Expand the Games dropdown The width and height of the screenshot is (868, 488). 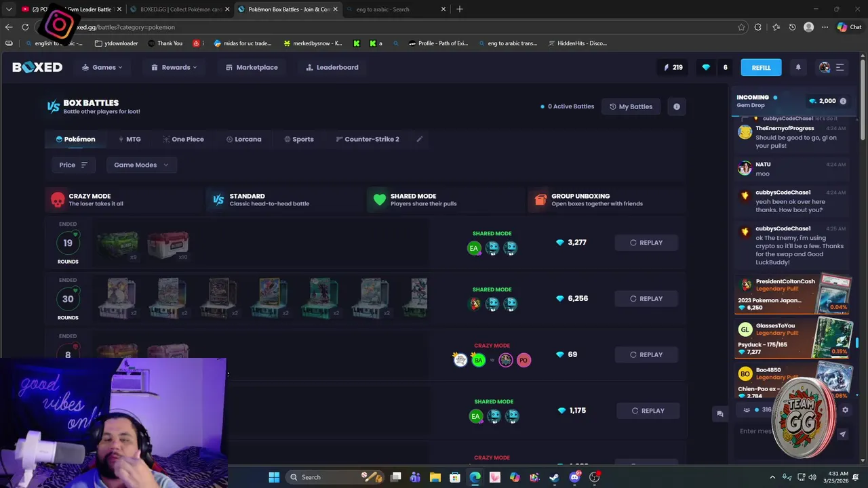click(x=102, y=67)
